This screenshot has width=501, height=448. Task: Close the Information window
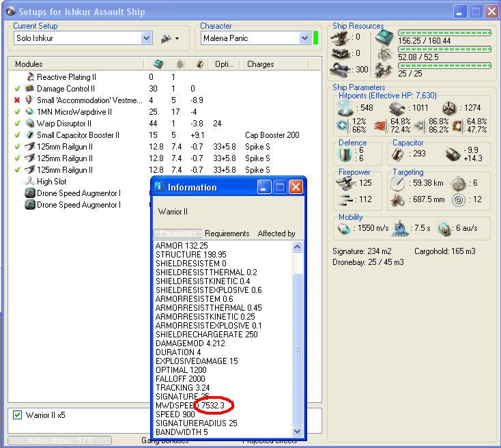coord(296,186)
